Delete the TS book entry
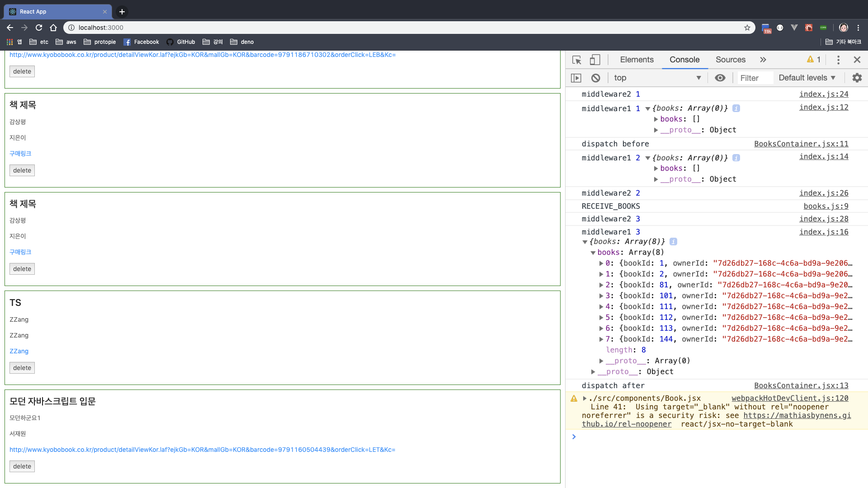The height and width of the screenshot is (488, 868). click(x=22, y=368)
